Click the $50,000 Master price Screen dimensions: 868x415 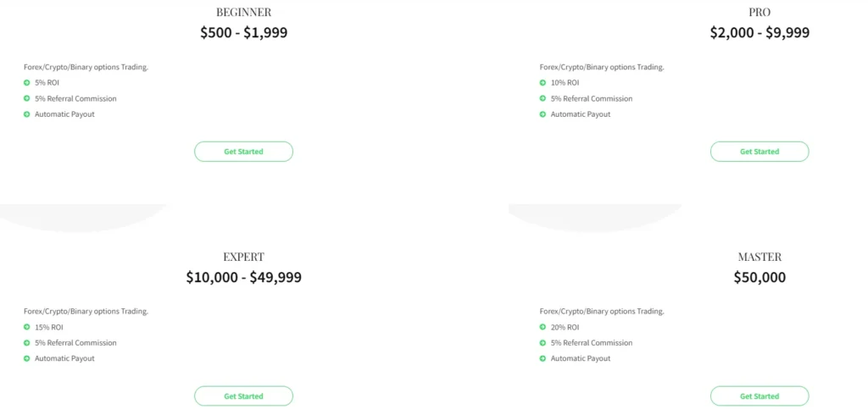click(759, 277)
